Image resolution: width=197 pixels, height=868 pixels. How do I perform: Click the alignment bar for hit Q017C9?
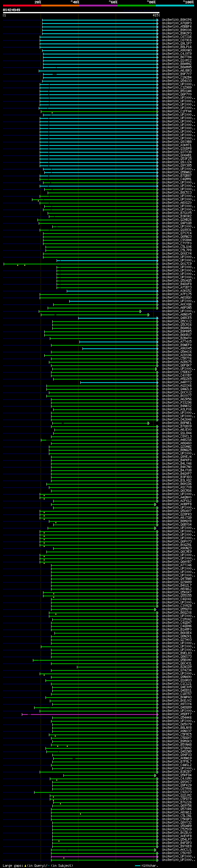tap(81, 264)
